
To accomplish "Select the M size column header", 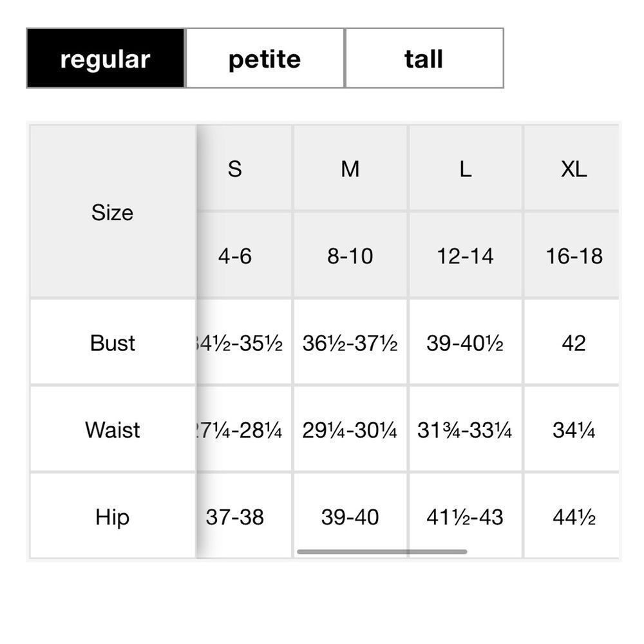I will [350, 168].
